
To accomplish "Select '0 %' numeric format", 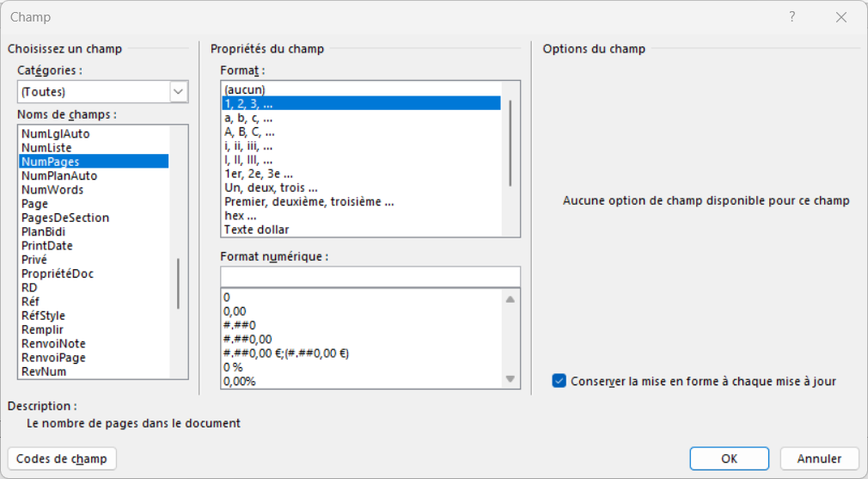I will click(233, 367).
